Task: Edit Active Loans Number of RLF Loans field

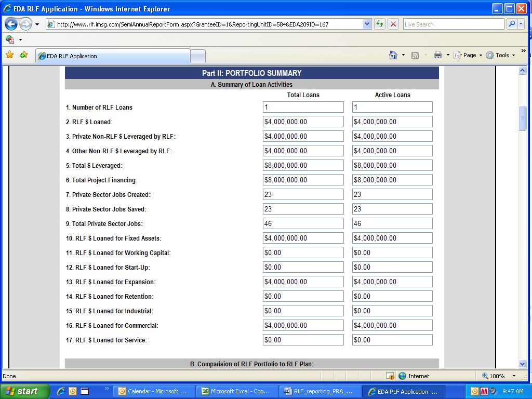Action: pos(392,107)
